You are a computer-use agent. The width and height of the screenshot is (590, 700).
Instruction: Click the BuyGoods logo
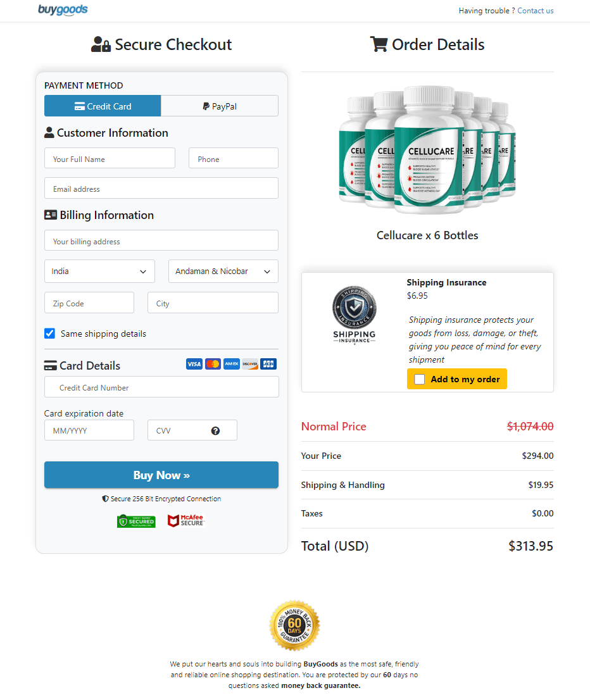coord(63,10)
